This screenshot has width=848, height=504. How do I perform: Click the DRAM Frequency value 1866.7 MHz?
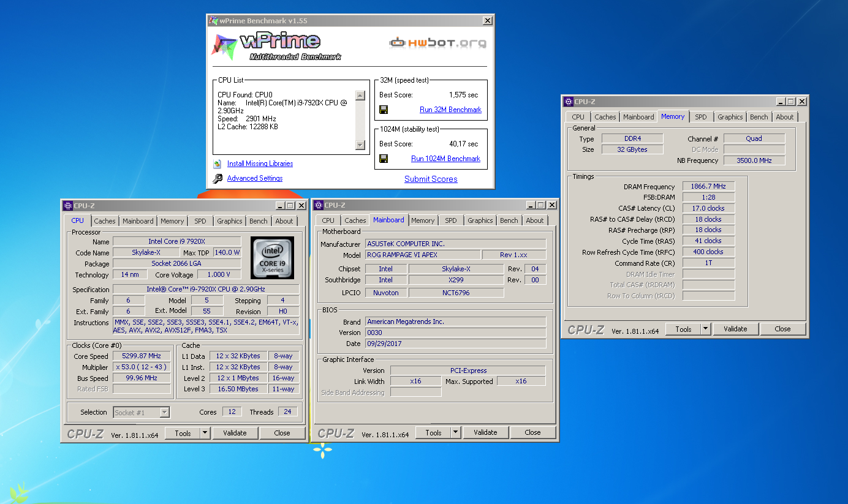[x=708, y=187]
